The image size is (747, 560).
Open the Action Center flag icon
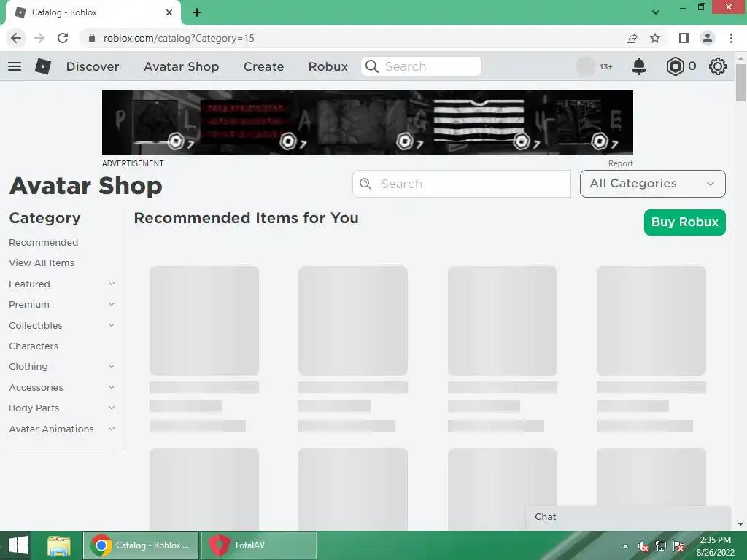point(679,546)
